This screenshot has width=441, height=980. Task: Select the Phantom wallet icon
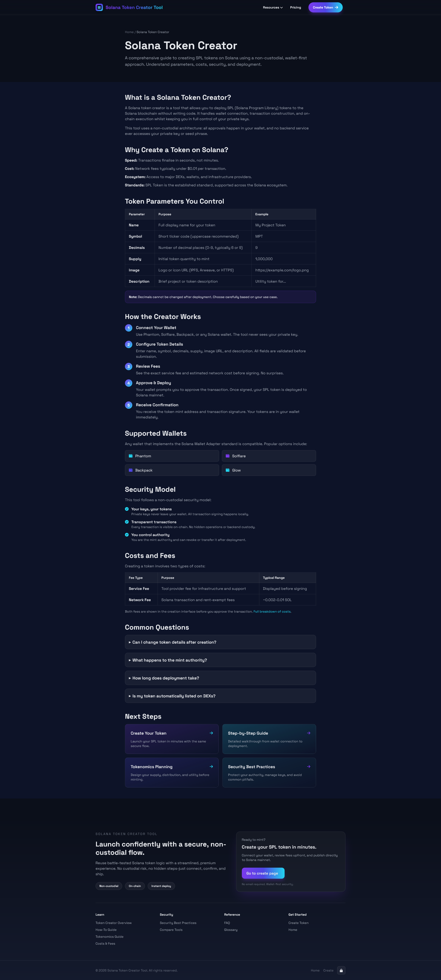tap(131, 456)
